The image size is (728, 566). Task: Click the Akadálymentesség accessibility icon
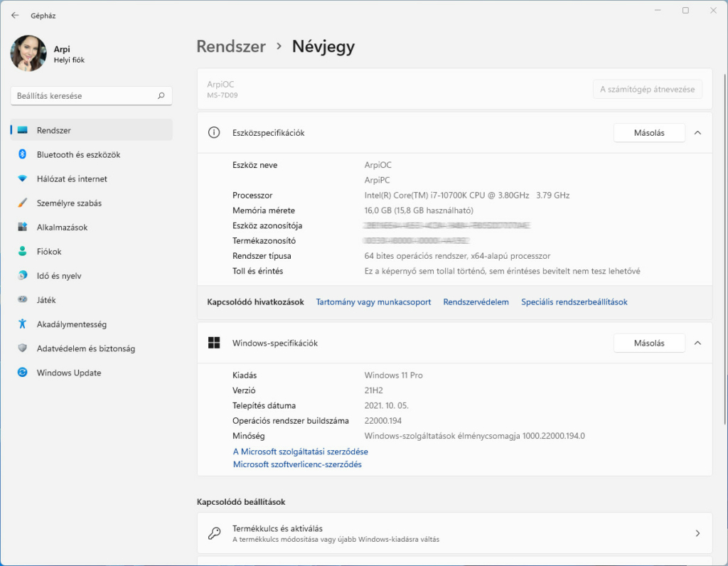(22, 324)
